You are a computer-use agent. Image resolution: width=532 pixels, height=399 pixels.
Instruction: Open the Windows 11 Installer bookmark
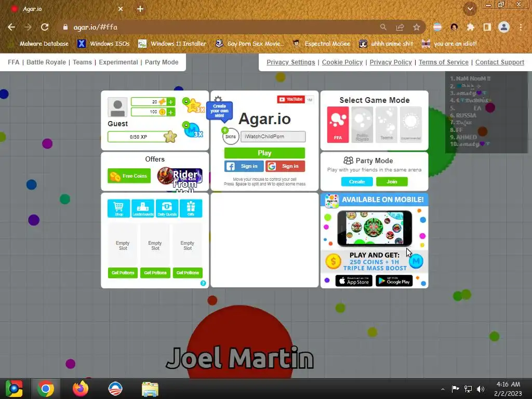coord(172,44)
